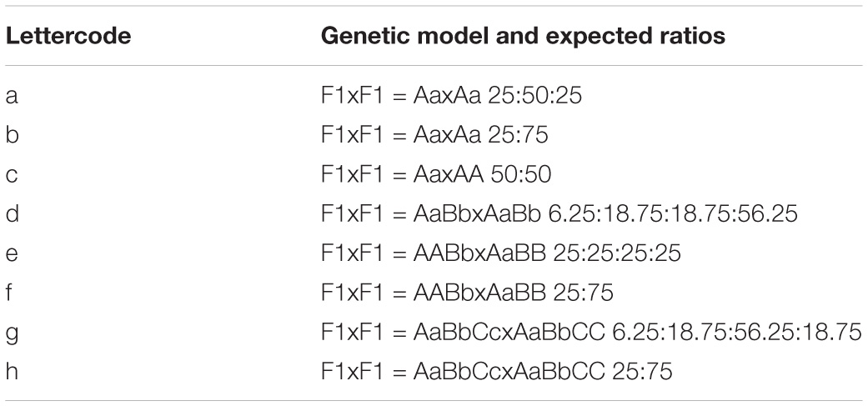This screenshot has width=868, height=406.
Task: Select lettercode g cell
Action: click(x=13, y=334)
